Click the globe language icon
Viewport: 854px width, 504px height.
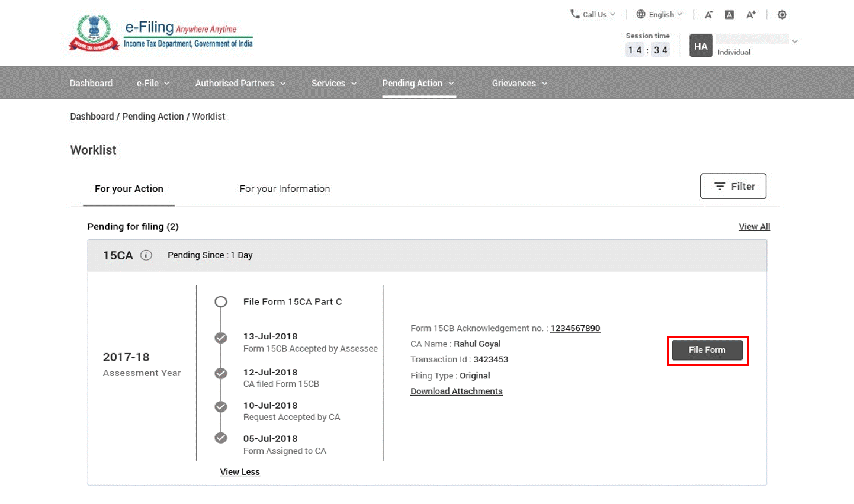[x=641, y=14]
